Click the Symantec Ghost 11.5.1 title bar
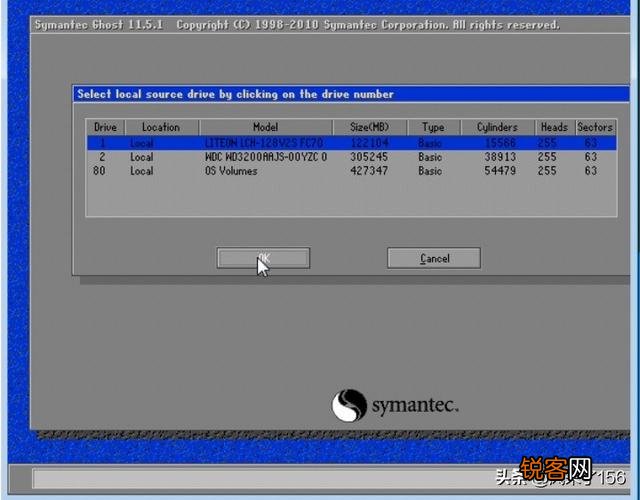Viewport: 640px width, 500px height. [330, 25]
